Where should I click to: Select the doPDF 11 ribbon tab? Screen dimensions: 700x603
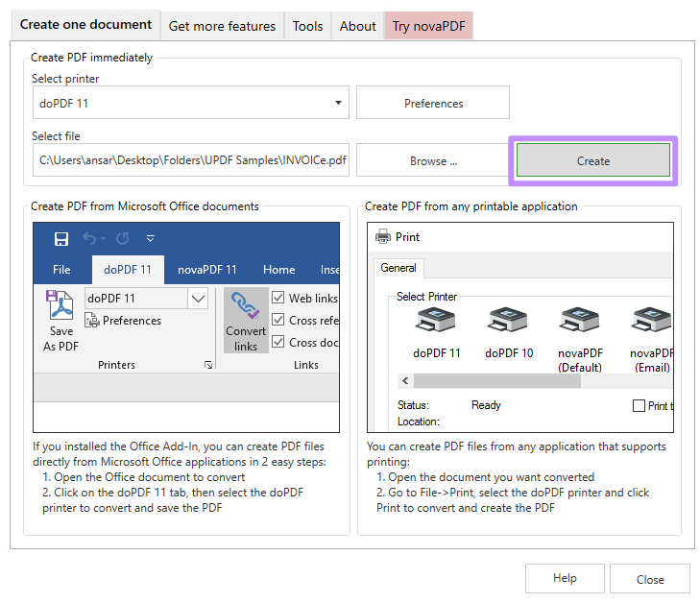[x=128, y=270]
